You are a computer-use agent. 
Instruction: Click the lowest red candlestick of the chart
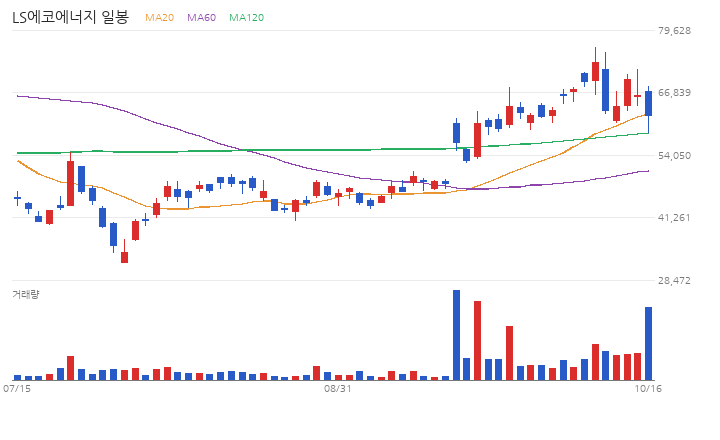tap(124, 251)
